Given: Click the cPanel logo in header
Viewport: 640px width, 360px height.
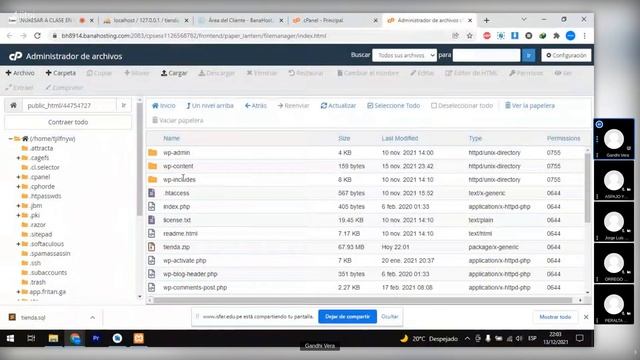Looking at the screenshot, I should 16,56.
